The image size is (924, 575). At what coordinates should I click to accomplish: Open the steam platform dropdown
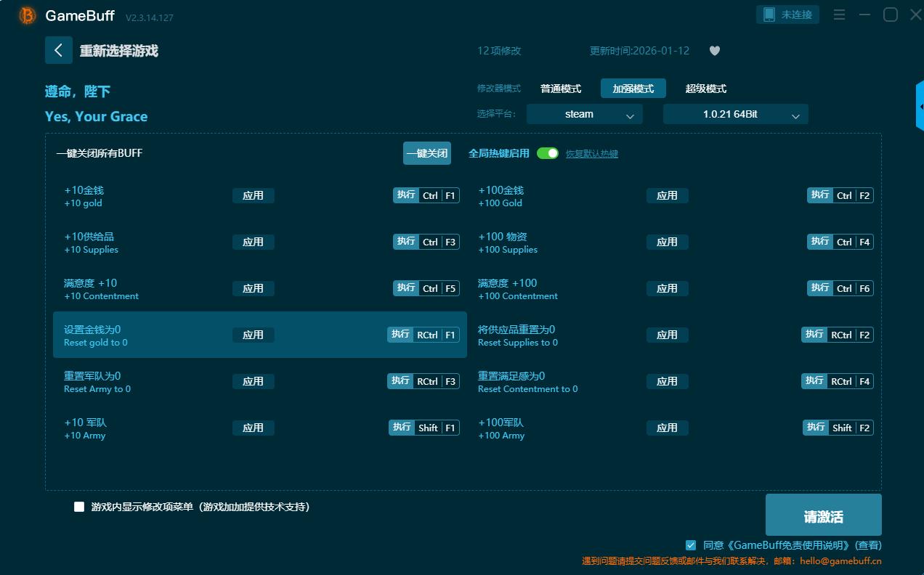click(x=585, y=114)
